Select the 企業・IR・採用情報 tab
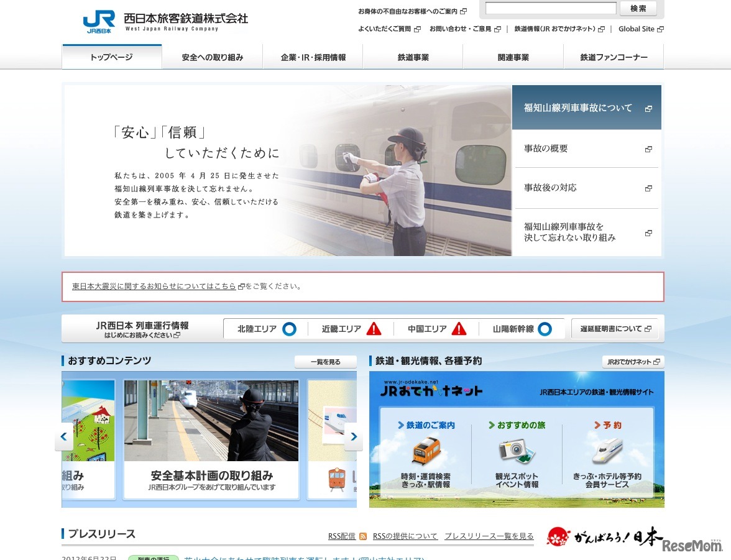The height and width of the screenshot is (560, 731). (313, 57)
